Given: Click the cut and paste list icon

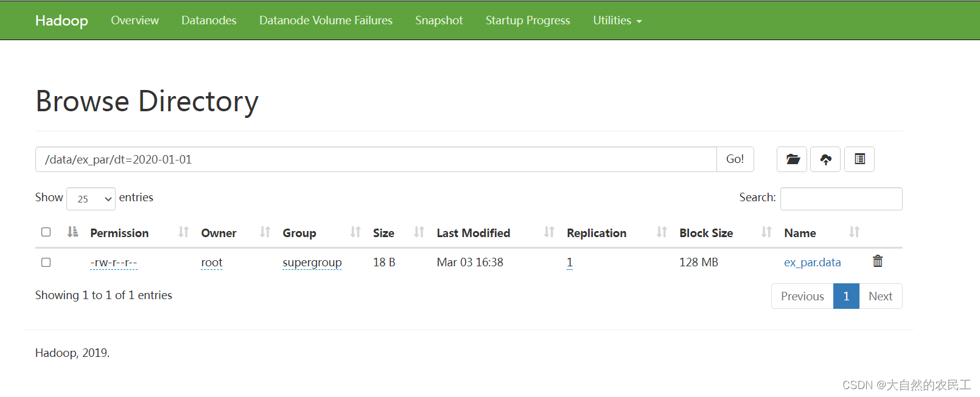Looking at the screenshot, I should [x=859, y=159].
